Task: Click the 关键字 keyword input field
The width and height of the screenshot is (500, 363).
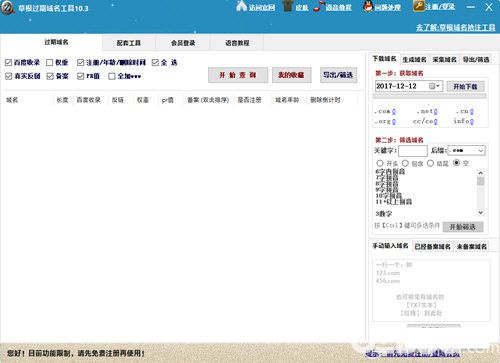Action: click(x=413, y=151)
